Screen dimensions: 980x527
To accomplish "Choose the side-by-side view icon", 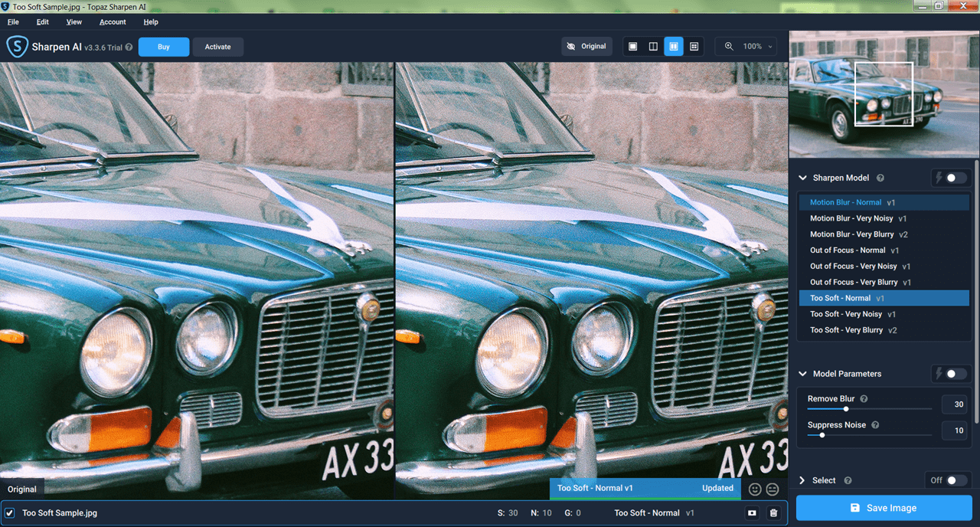I will pyautogui.click(x=674, y=47).
